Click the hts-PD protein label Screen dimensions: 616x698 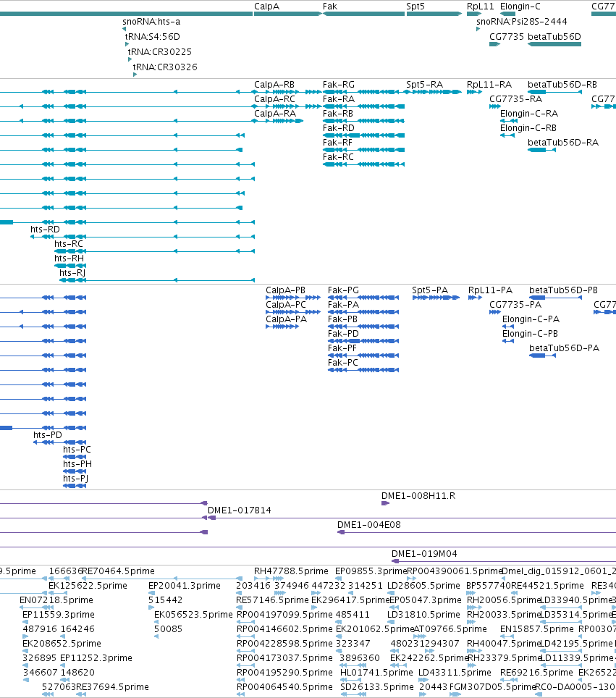[48, 435]
